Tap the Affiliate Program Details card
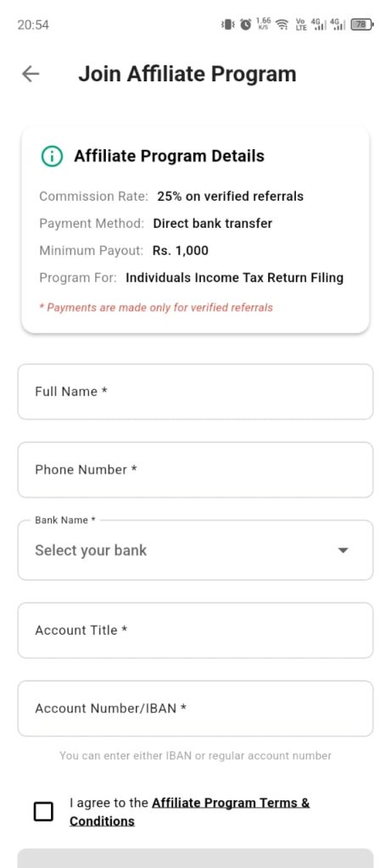Image resolution: width=391 pixels, height=868 pixels. (x=195, y=230)
